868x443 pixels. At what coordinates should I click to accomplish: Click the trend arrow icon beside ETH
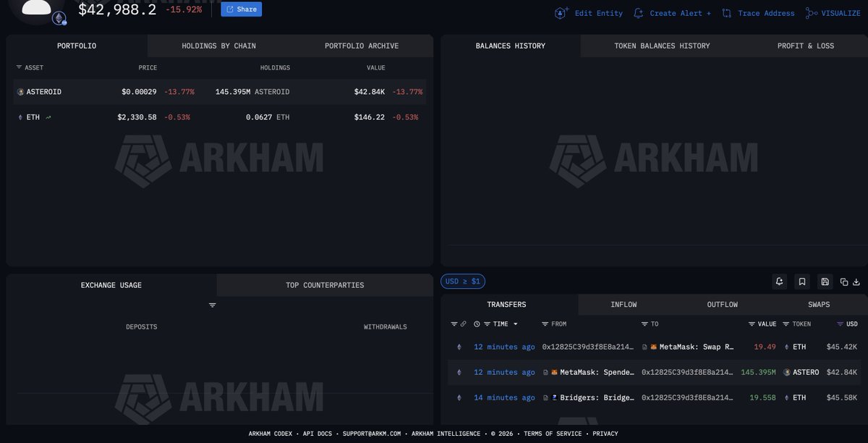[48, 117]
